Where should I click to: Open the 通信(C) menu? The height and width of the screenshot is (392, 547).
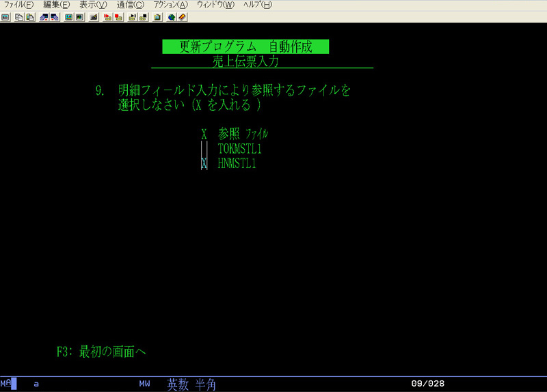pos(131,5)
